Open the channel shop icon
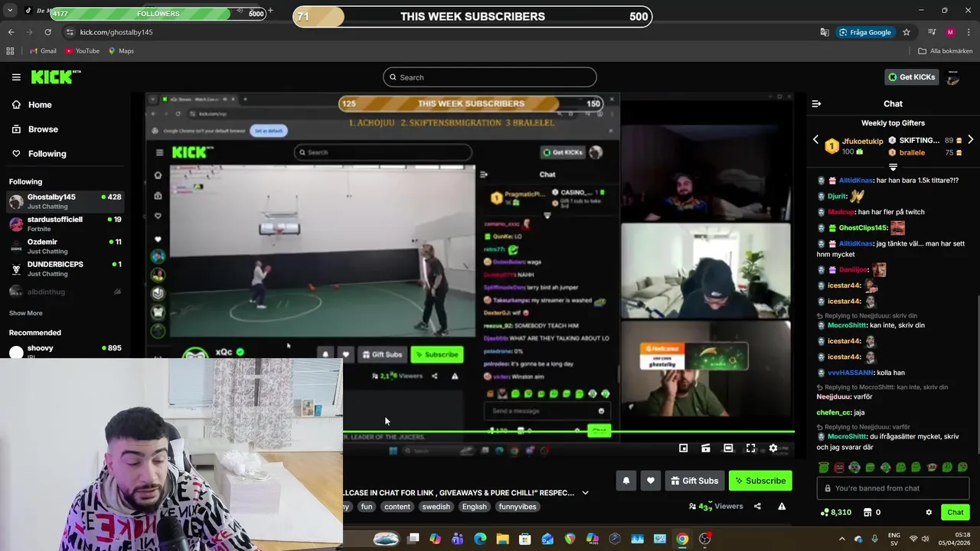This screenshot has width=980, height=551. pos(867,513)
